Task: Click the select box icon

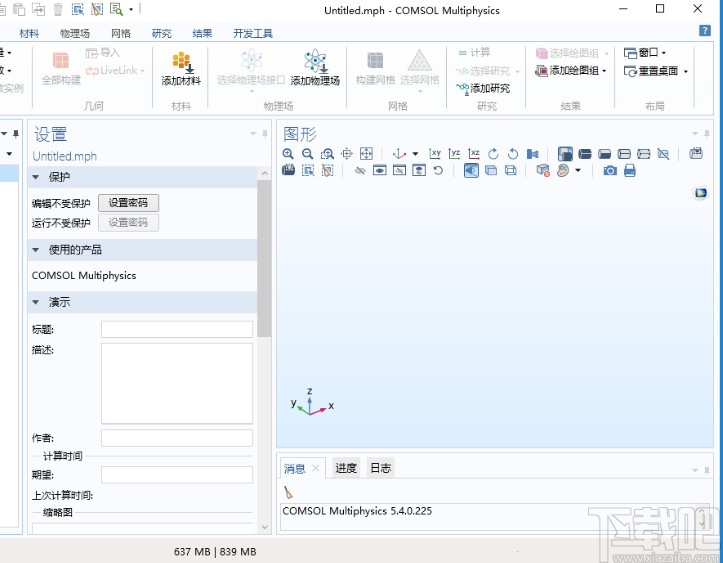Action: point(308,171)
